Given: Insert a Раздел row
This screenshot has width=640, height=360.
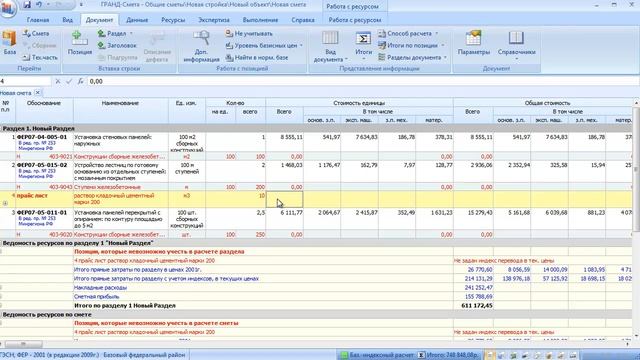Looking at the screenshot, I should coord(112,33).
